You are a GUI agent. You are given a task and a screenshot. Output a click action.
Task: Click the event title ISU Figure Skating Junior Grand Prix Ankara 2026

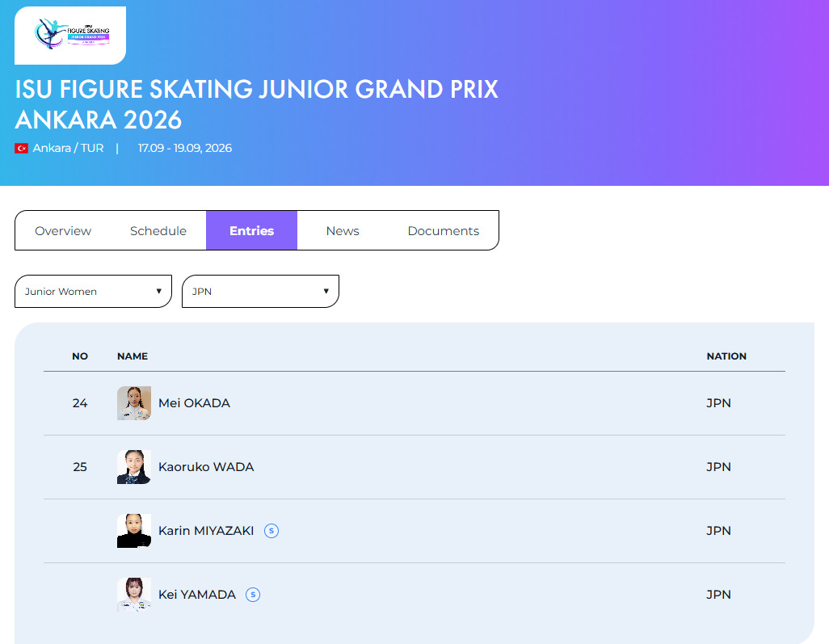pos(256,104)
